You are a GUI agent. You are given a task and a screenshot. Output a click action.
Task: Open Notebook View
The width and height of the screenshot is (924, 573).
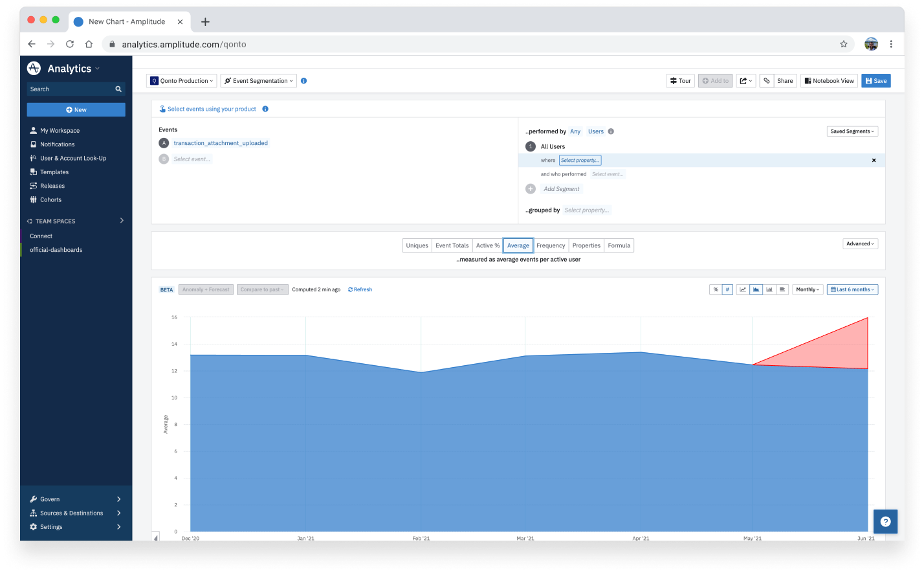point(830,81)
